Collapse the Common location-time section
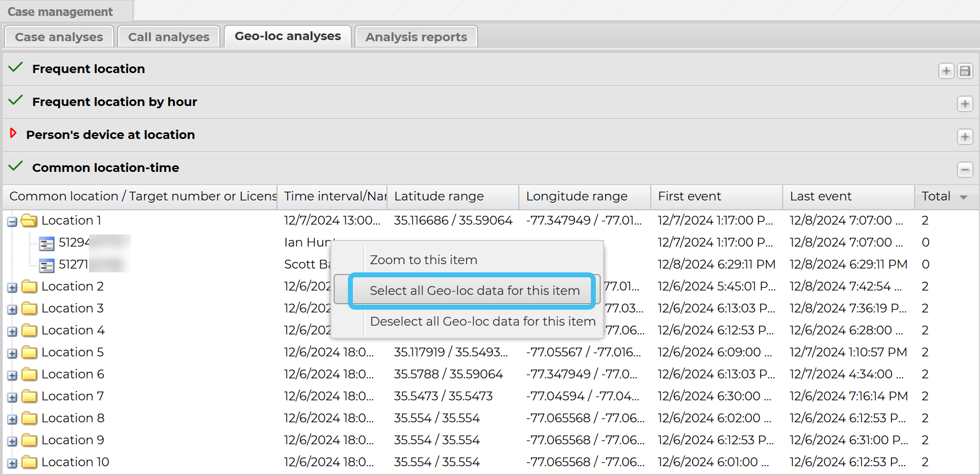Image resolution: width=980 pixels, height=475 pixels. pos(965,170)
